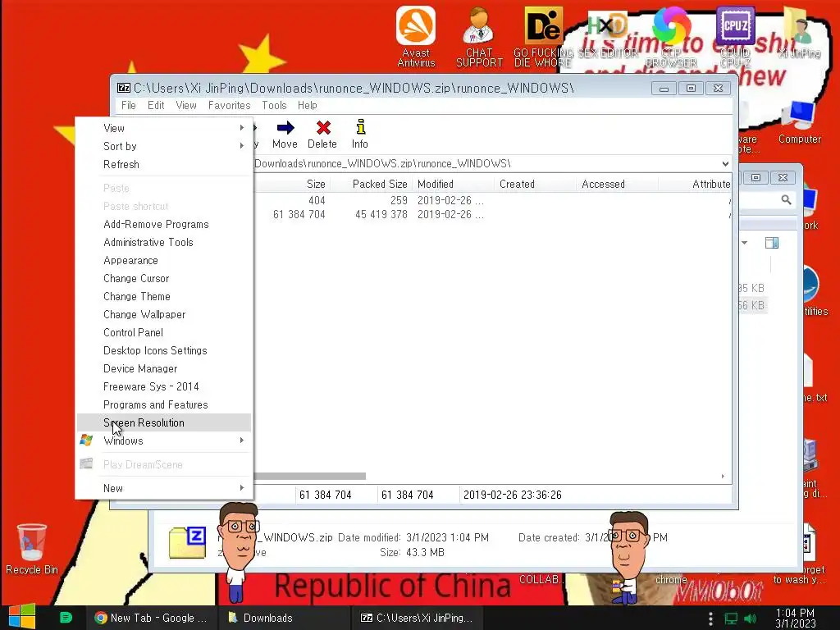
Task: Sort by Accessed column header
Action: pyautogui.click(x=617, y=185)
